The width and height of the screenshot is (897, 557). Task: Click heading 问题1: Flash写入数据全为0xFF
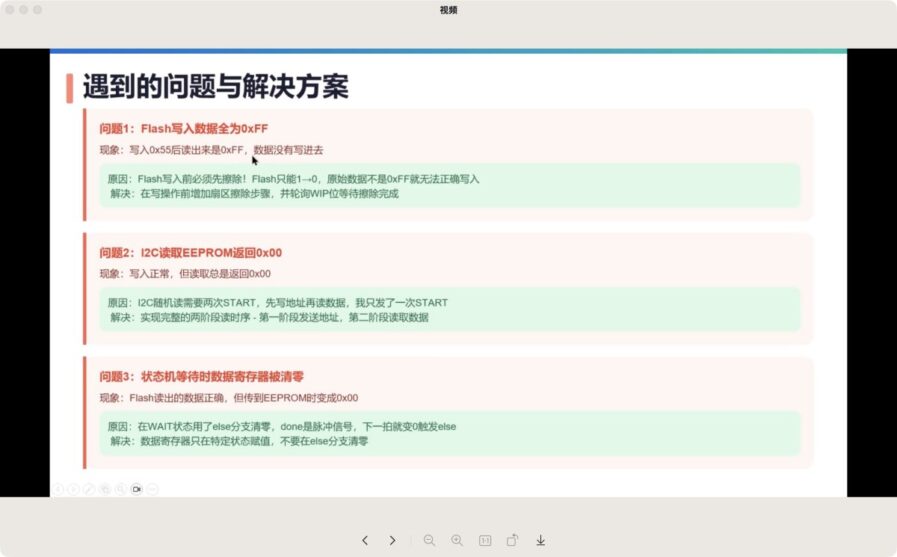point(184,129)
